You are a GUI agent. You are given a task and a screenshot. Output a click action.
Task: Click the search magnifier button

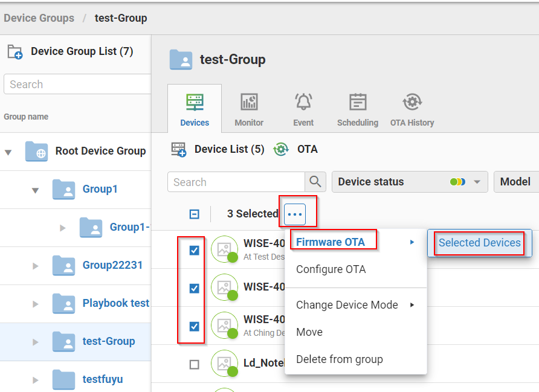tap(315, 182)
